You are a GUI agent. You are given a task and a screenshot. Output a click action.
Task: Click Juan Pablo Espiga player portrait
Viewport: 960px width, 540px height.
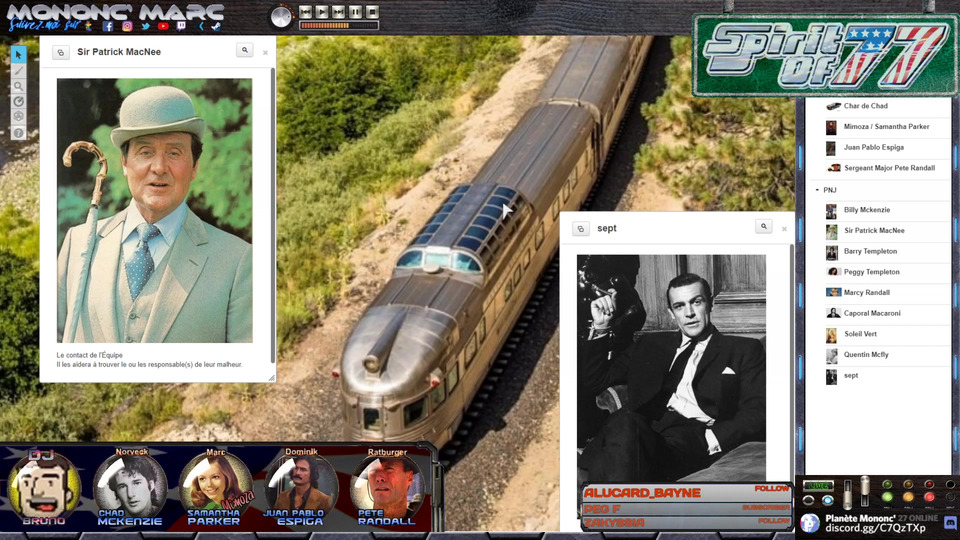tap(301, 487)
